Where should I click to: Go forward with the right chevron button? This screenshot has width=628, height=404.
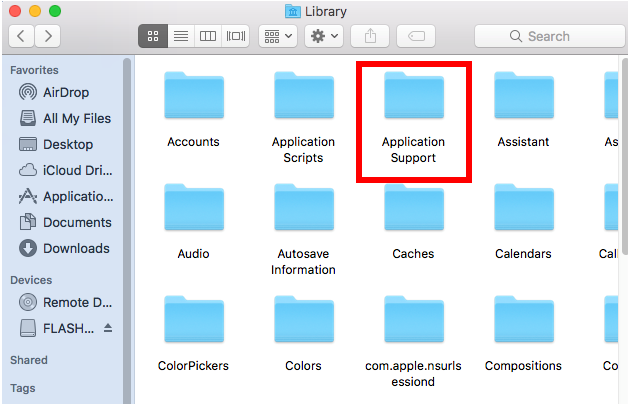click(48, 36)
